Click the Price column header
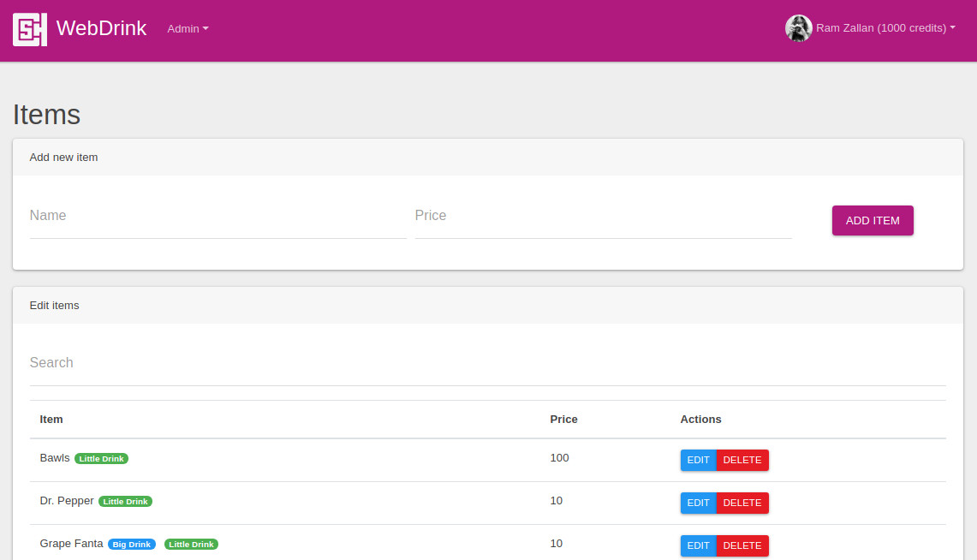The height and width of the screenshot is (560, 977). [563, 420]
